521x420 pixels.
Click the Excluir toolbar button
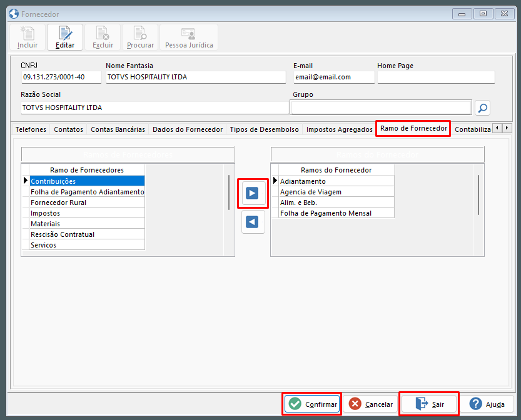click(103, 37)
